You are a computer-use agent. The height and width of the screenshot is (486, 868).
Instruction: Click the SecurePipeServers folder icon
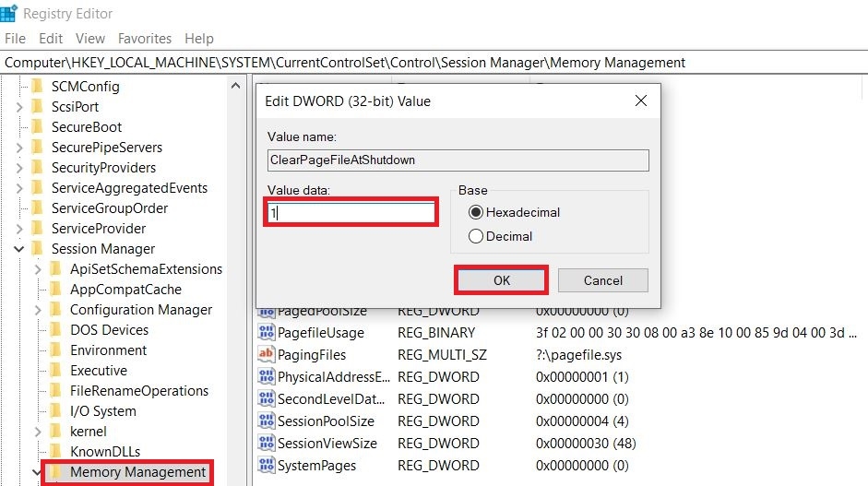tap(37, 148)
